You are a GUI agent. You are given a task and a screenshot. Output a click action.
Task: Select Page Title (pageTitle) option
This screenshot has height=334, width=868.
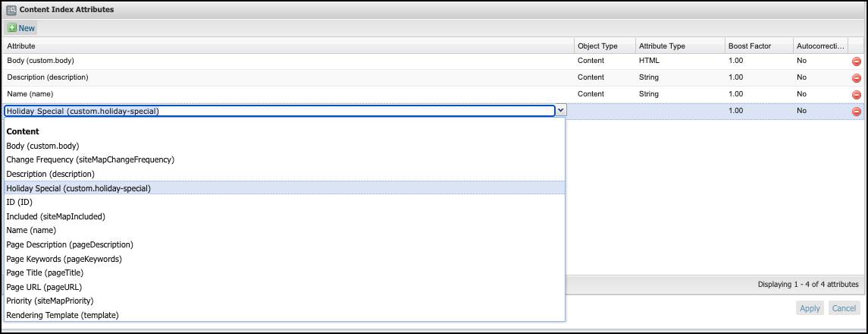click(x=284, y=273)
